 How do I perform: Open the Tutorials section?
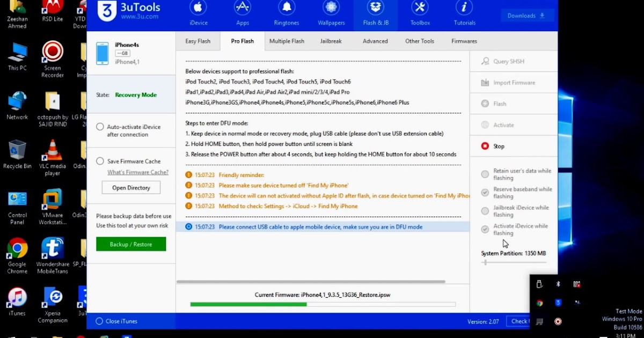coord(465,13)
